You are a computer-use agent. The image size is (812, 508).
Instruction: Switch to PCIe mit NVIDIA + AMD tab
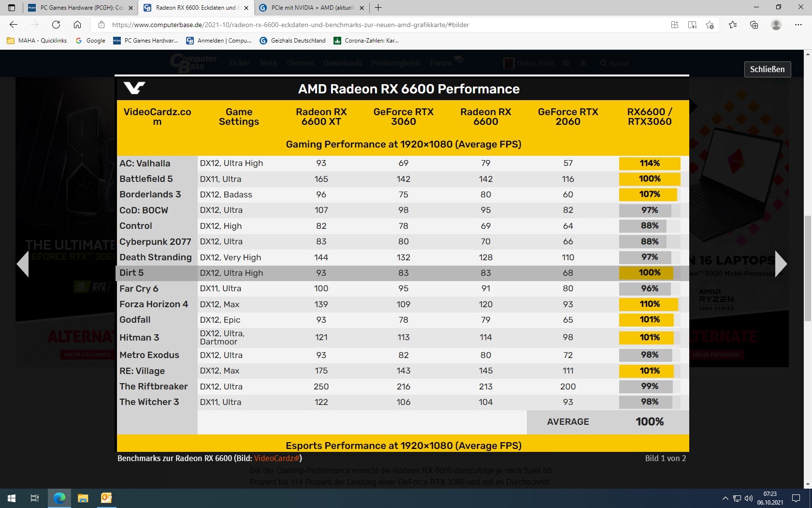pos(312,8)
